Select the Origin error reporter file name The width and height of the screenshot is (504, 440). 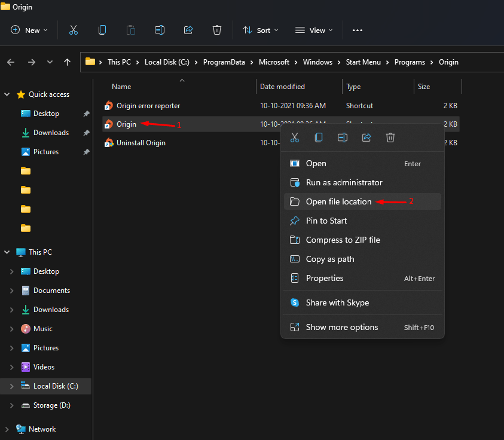tap(148, 106)
